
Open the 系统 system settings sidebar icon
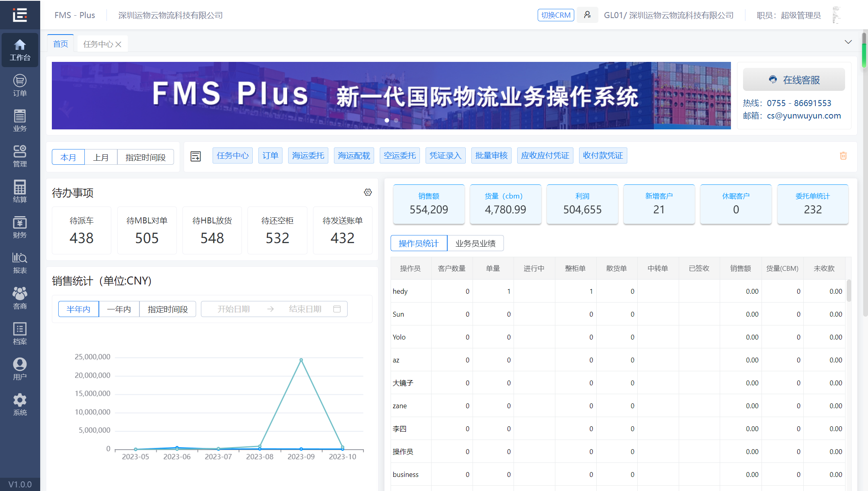click(x=20, y=405)
